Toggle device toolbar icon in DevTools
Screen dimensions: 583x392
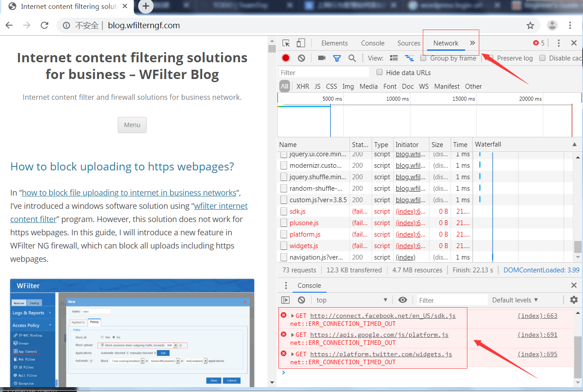pyautogui.click(x=301, y=43)
